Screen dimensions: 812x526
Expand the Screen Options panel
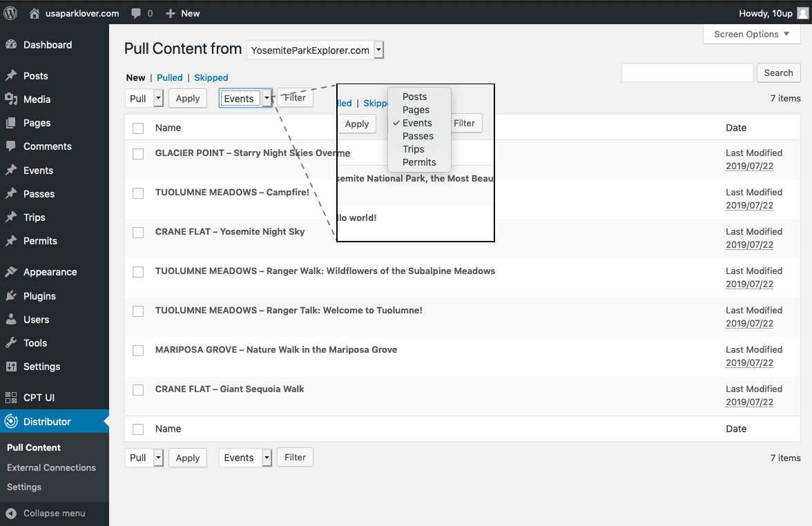751,35
